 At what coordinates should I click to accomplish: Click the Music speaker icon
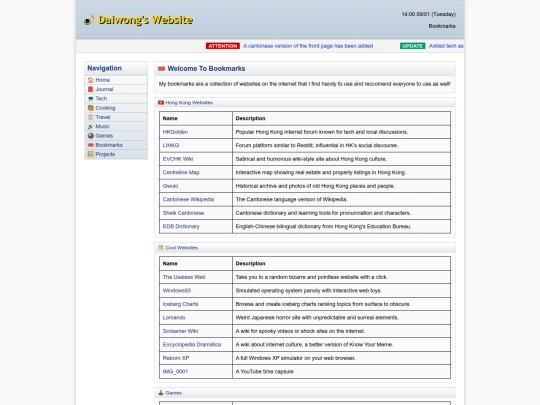coord(91,126)
